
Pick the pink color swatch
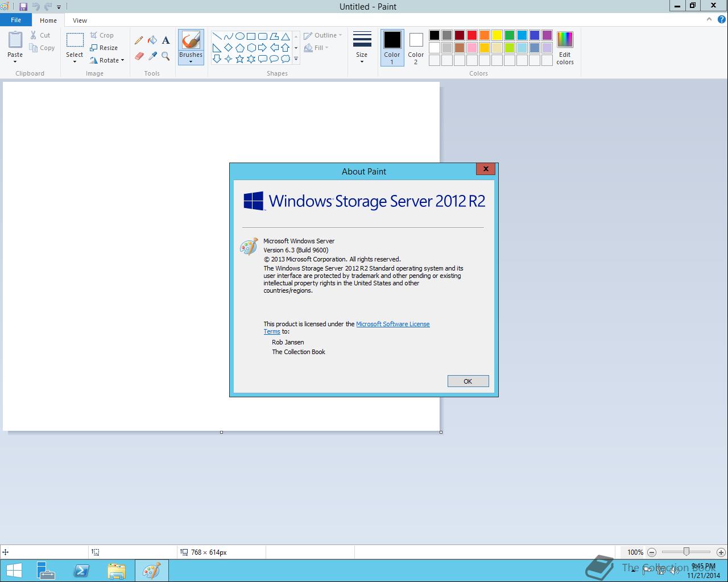(472, 48)
